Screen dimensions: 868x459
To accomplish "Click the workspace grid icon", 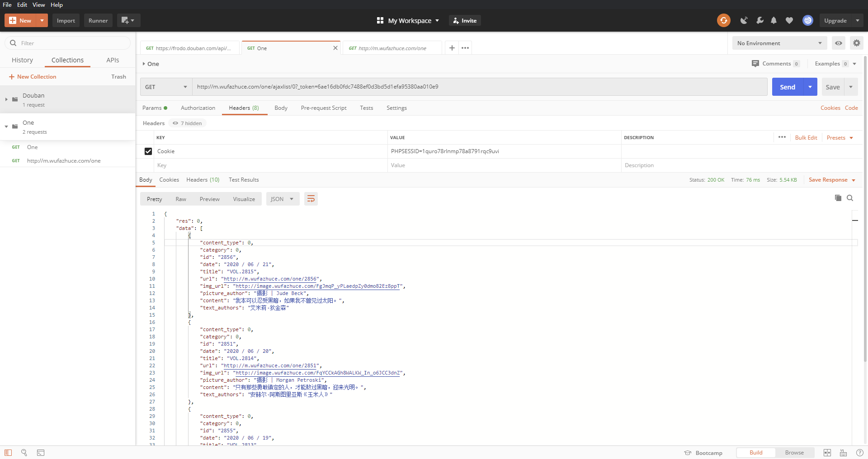I will coord(380,20).
